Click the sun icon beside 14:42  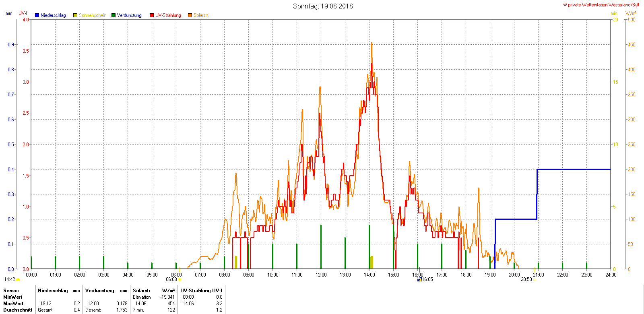[x=18, y=279]
